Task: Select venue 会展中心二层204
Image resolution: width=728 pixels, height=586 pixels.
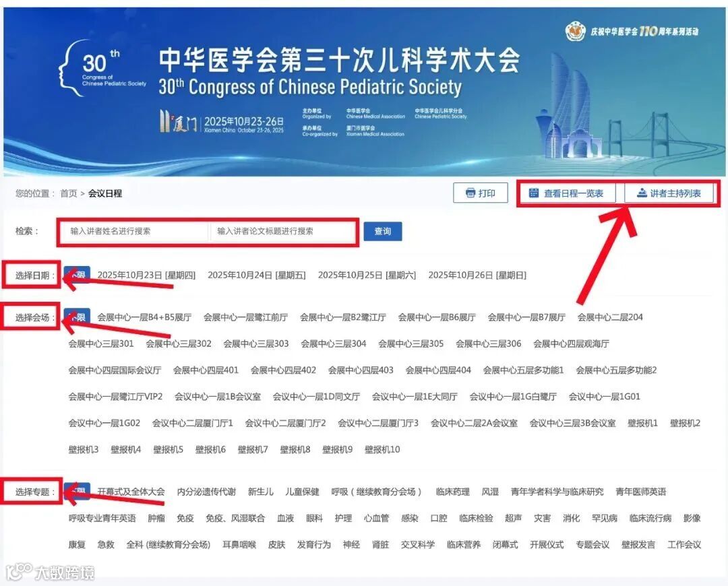Action: click(610, 317)
